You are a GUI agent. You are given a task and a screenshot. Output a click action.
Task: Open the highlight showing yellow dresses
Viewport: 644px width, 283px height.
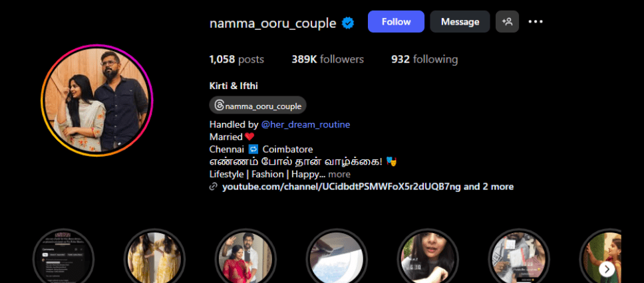(x=154, y=258)
